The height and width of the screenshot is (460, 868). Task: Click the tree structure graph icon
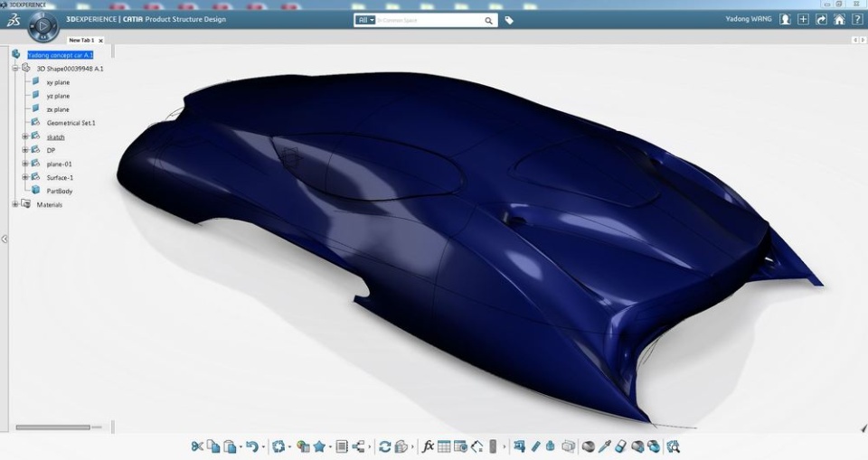(359, 446)
